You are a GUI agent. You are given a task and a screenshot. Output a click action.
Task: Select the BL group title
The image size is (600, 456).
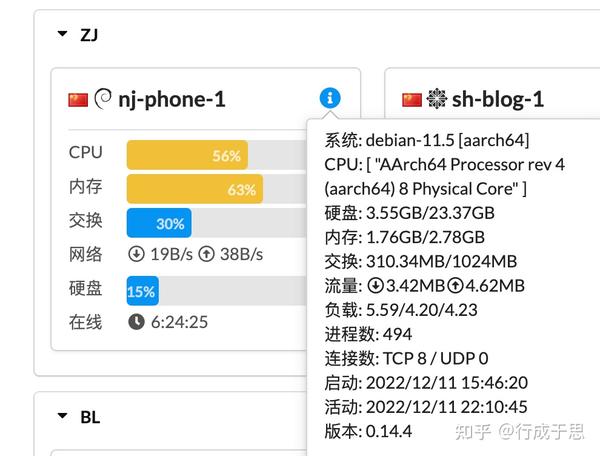[90, 417]
